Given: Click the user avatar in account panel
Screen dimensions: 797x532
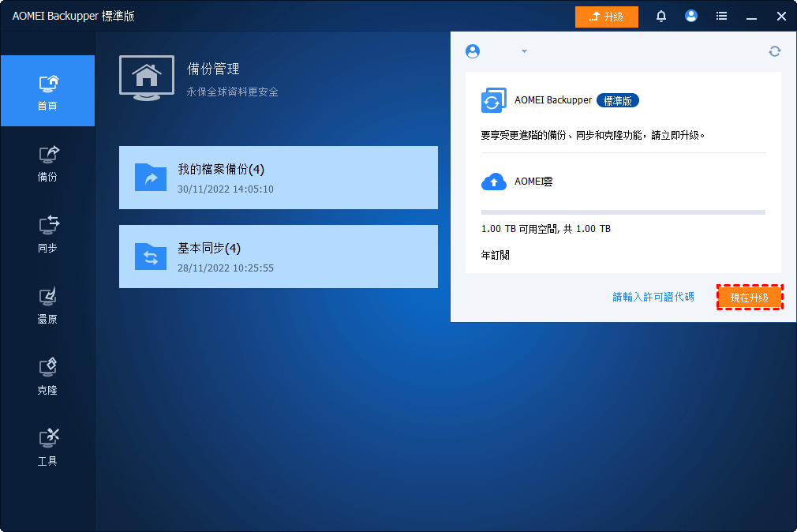Looking at the screenshot, I should 473,51.
